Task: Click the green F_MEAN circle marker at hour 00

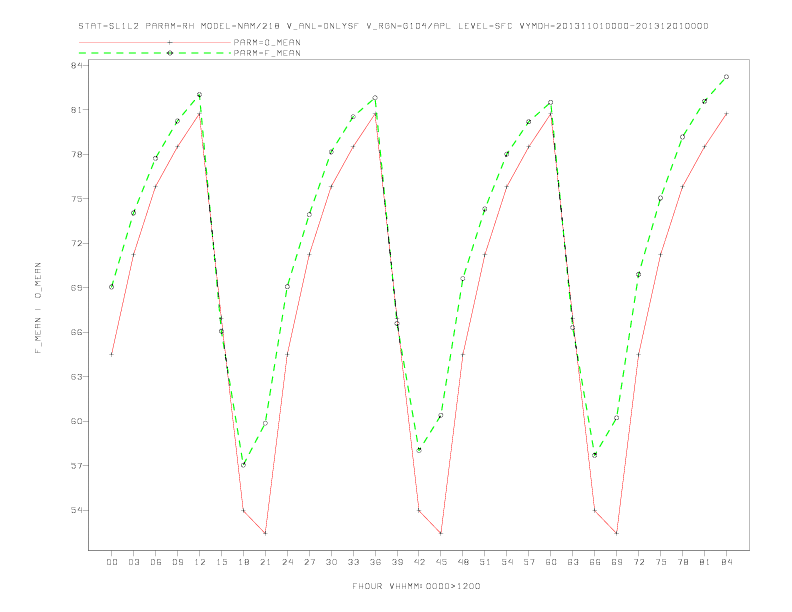Action: (x=112, y=287)
